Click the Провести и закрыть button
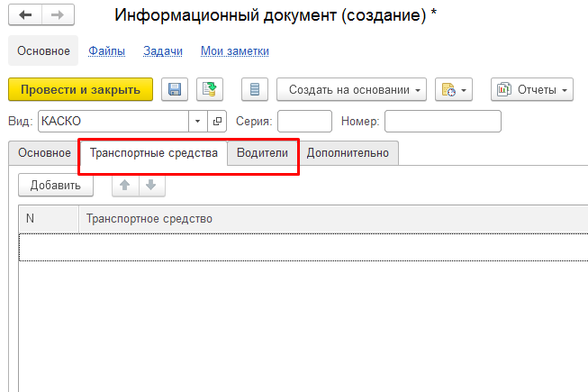Screen dimensions: 588x392 80,89
